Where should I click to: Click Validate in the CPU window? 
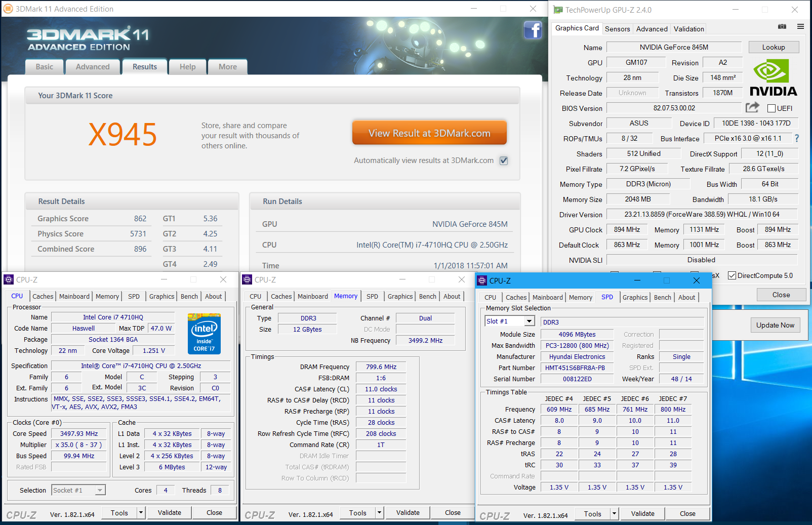click(169, 512)
